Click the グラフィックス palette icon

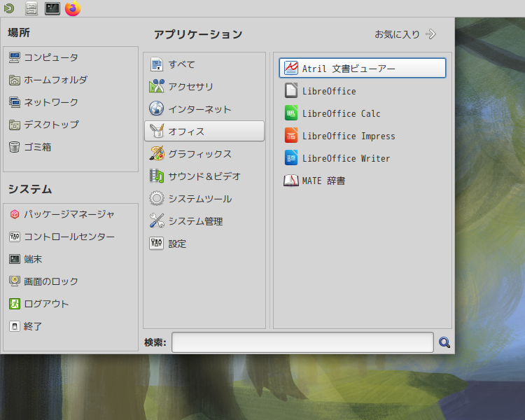[x=156, y=154]
